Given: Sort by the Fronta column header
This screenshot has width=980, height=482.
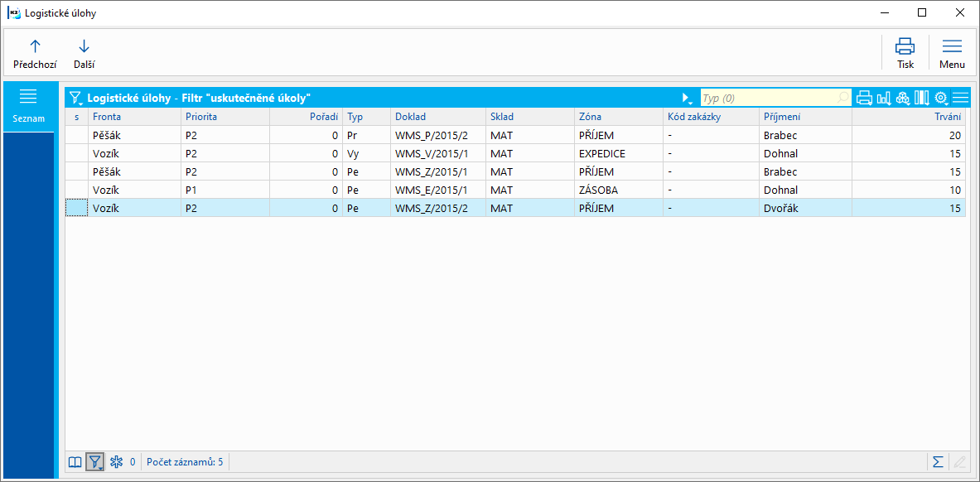Looking at the screenshot, I should pyautogui.click(x=134, y=117).
